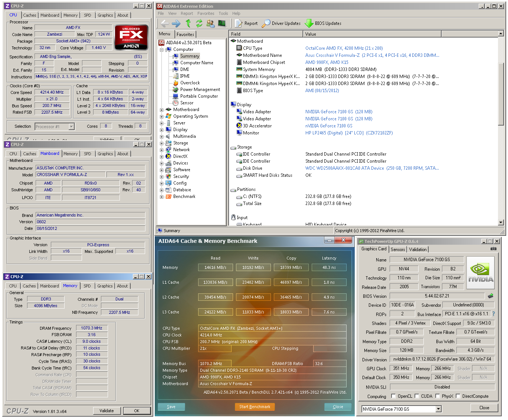Switch to the GPU-Z Validation tab
The height and width of the screenshot is (420, 508).
418,250
